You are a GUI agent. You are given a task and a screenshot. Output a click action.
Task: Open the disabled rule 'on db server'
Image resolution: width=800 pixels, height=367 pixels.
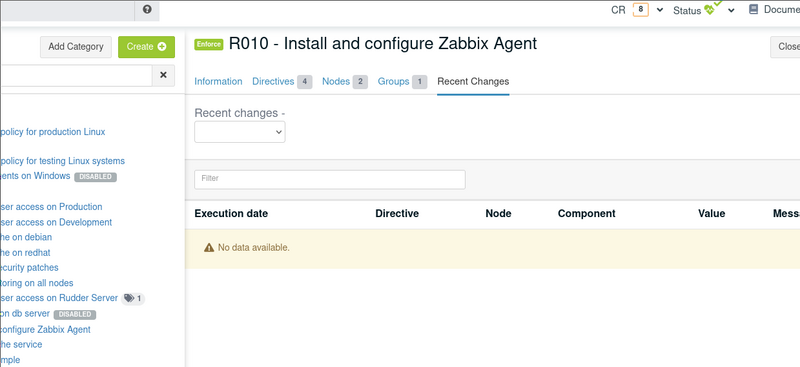(x=25, y=313)
